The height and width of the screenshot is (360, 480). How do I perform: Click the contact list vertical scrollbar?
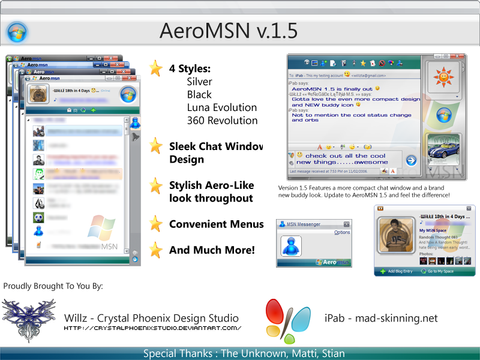click(x=127, y=184)
